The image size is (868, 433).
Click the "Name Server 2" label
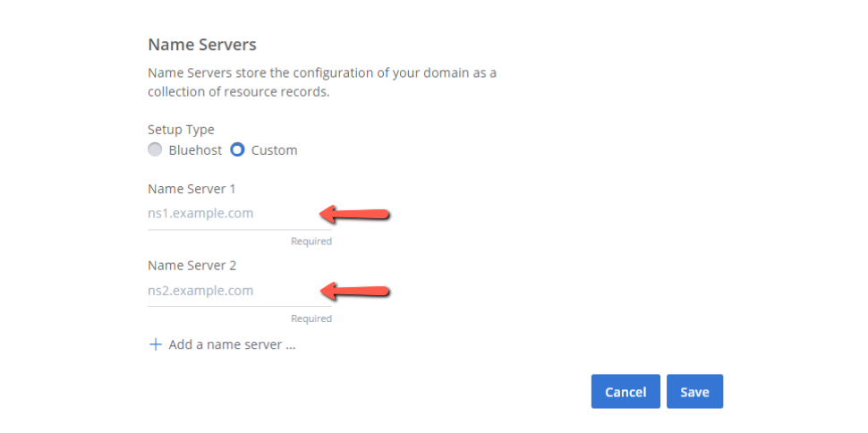[x=192, y=266]
